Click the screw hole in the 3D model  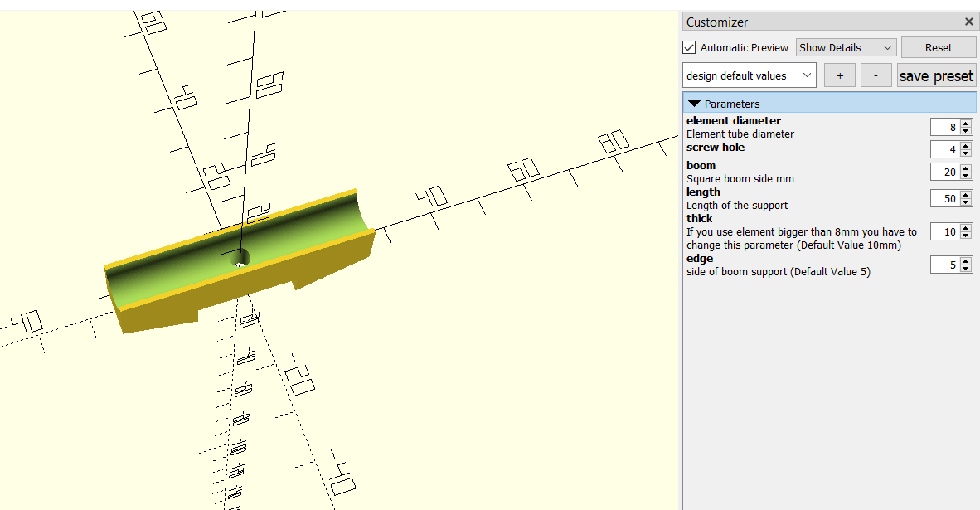pyautogui.click(x=239, y=258)
